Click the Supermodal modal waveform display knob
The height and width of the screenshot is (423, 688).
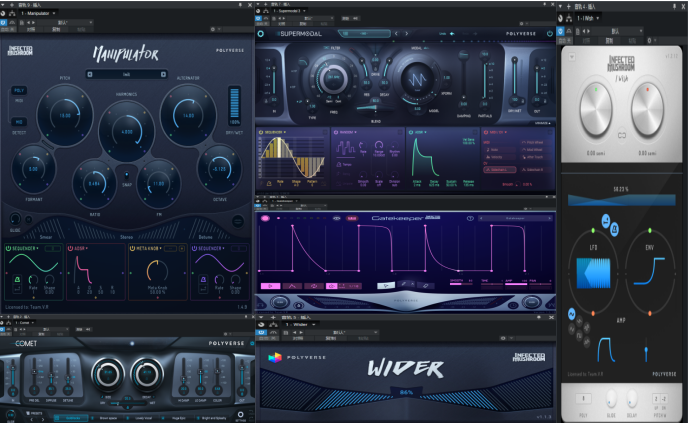[x=417, y=79]
